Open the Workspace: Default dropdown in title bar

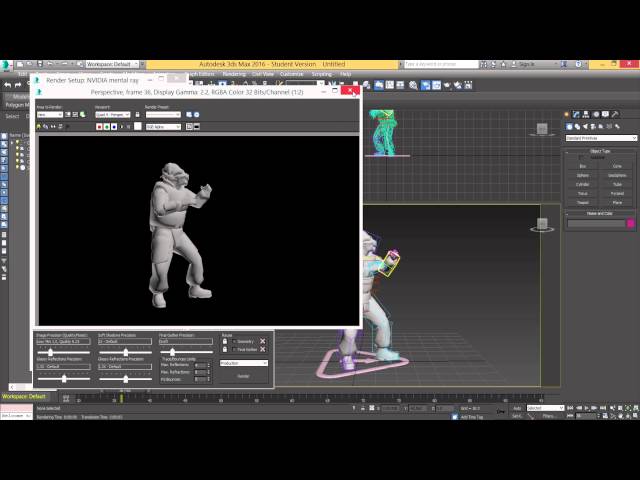coord(112,64)
